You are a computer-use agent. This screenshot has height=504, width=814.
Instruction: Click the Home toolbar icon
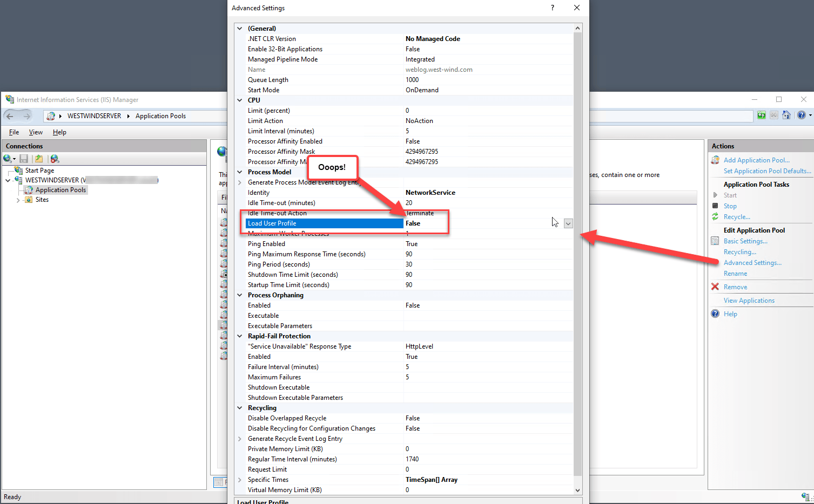786,115
